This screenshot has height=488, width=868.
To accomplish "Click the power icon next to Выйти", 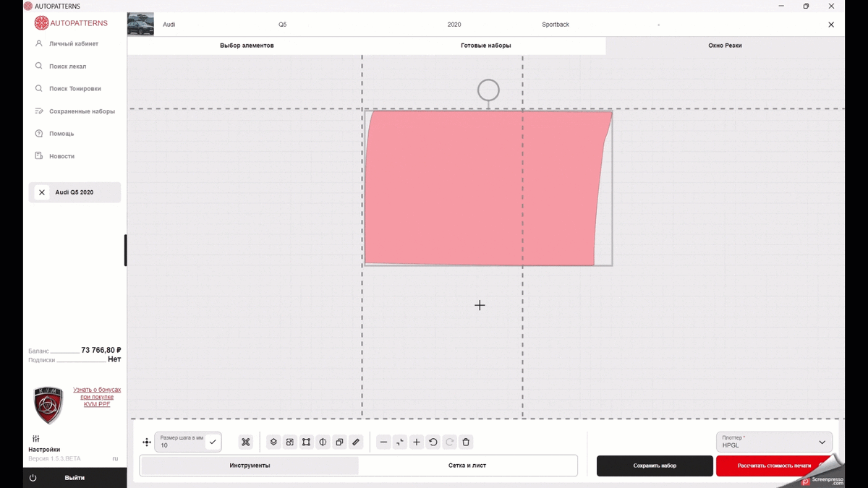I will pyautogui.click(x=33, y=478).
